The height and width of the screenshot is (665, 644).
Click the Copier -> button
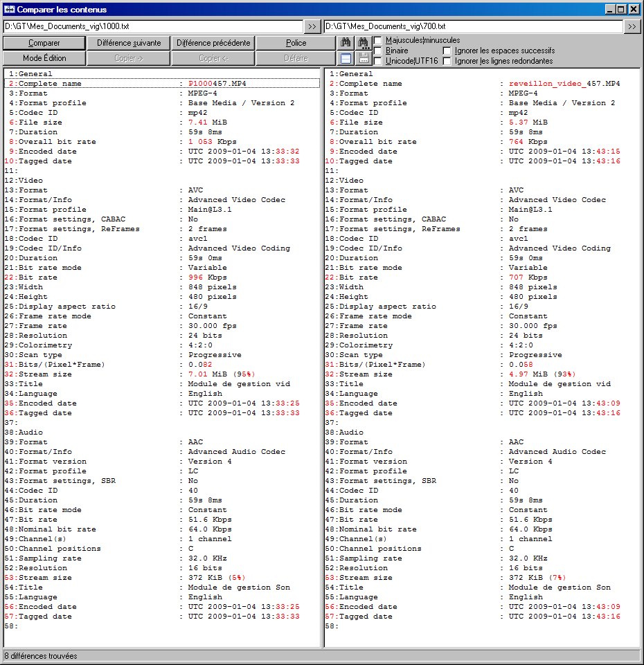coord(129,58)
